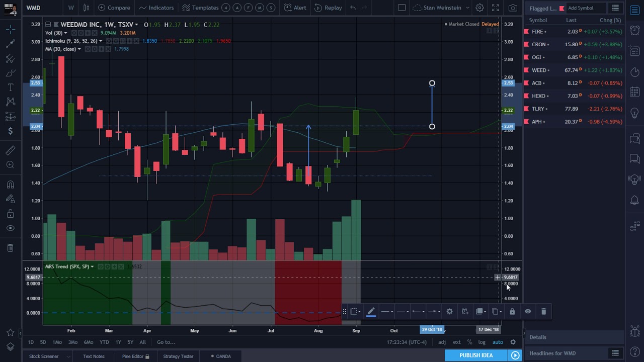This screenshot has width=644, height=362.
Task: Open the measure ruler tool
Action: tap(10, 150)
